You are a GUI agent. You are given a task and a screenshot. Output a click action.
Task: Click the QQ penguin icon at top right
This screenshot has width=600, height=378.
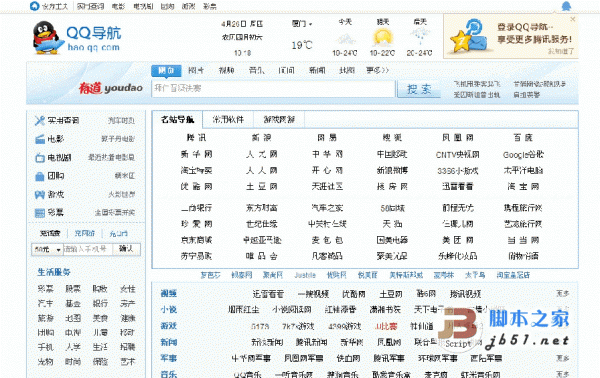tap(566, 6)
